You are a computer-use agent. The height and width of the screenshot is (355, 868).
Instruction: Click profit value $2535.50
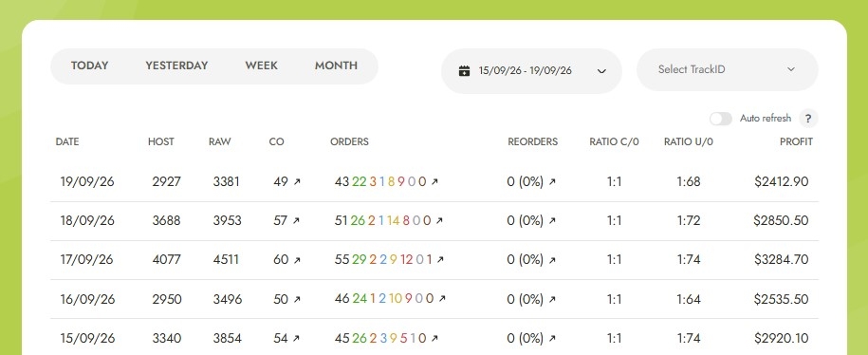pyautogui.click(x=781, y=299)
